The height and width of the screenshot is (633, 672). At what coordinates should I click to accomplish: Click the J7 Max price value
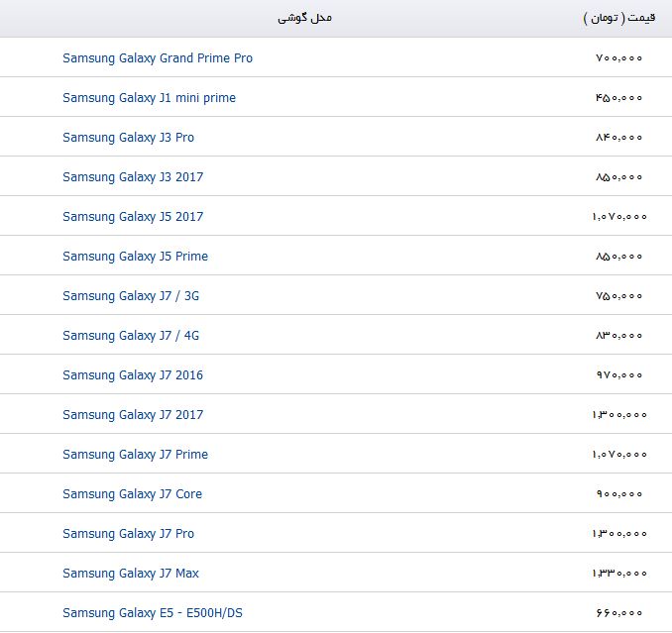[619, 573]
